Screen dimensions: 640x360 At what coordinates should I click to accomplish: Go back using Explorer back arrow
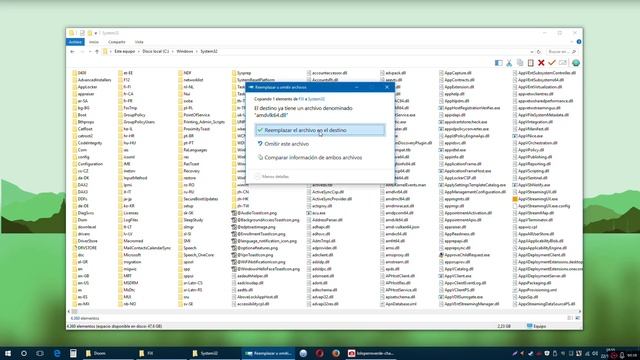(72, 52)
